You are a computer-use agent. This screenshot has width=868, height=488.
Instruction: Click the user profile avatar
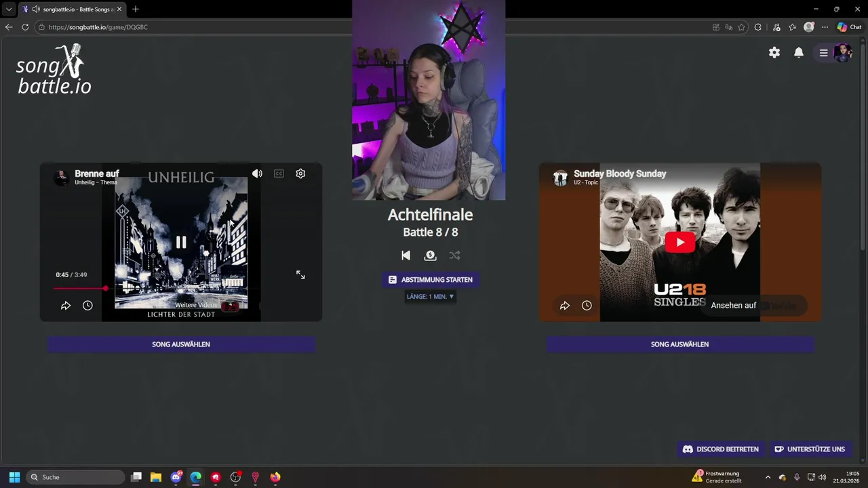pos(842,52)
